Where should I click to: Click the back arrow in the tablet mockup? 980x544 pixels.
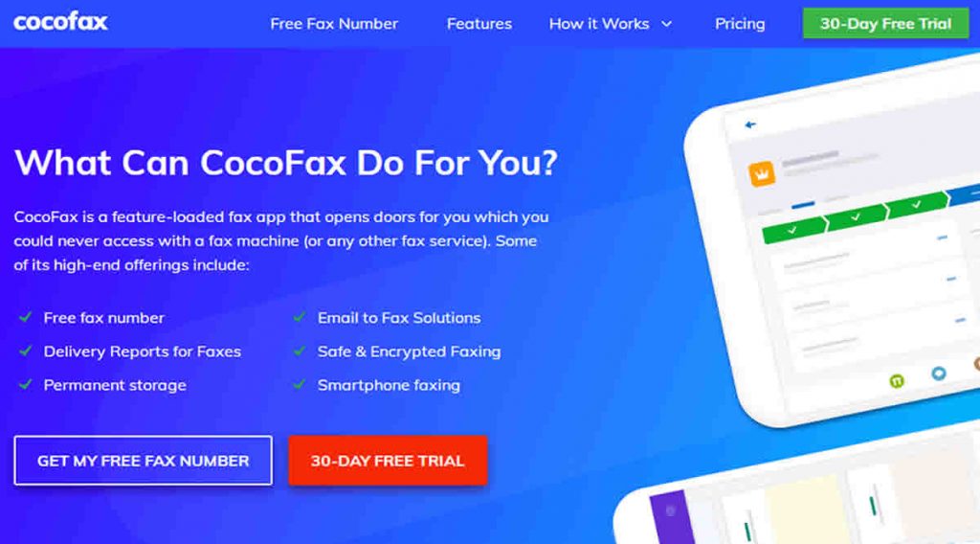pyautogui.click(x=750, y=125)
